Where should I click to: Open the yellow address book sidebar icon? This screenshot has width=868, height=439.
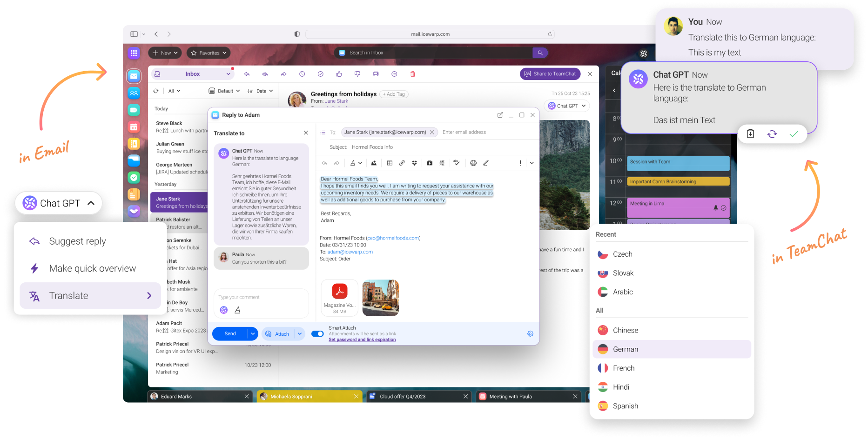coord(134,144)
